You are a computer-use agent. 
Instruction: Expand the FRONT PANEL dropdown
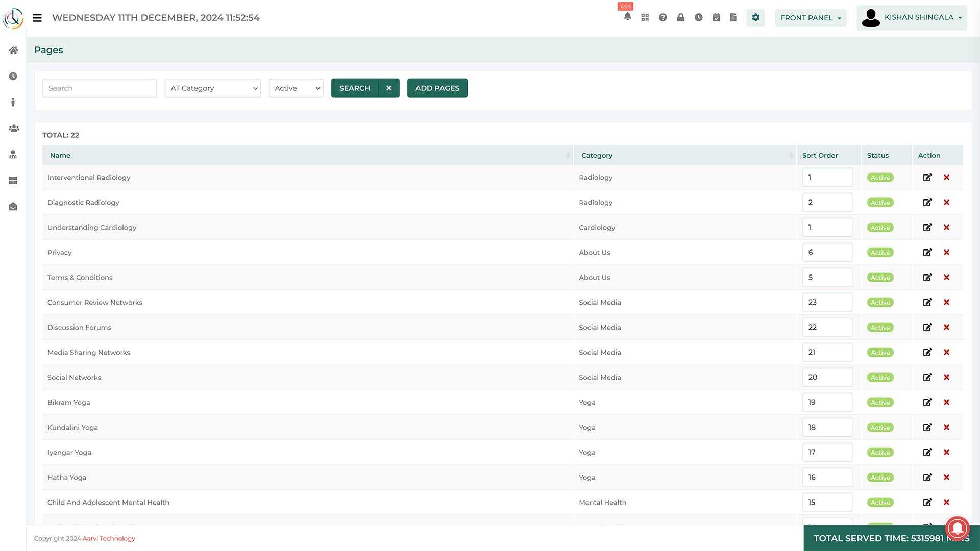(811, 18)
